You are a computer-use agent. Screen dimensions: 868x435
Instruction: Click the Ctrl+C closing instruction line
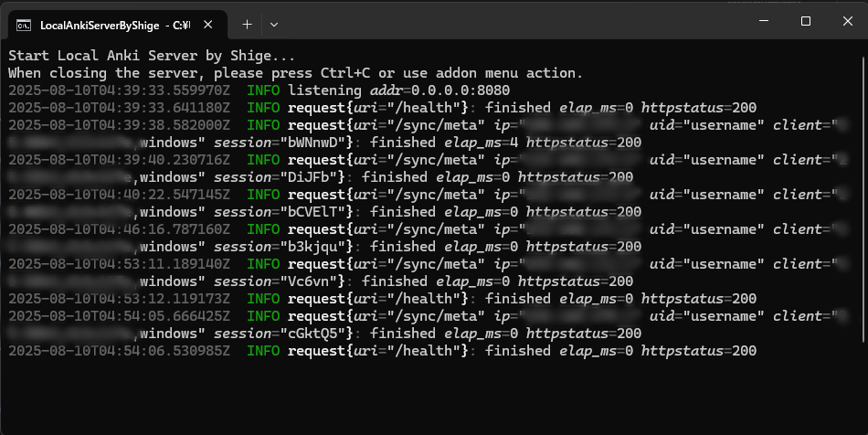(x=295, y=73)
